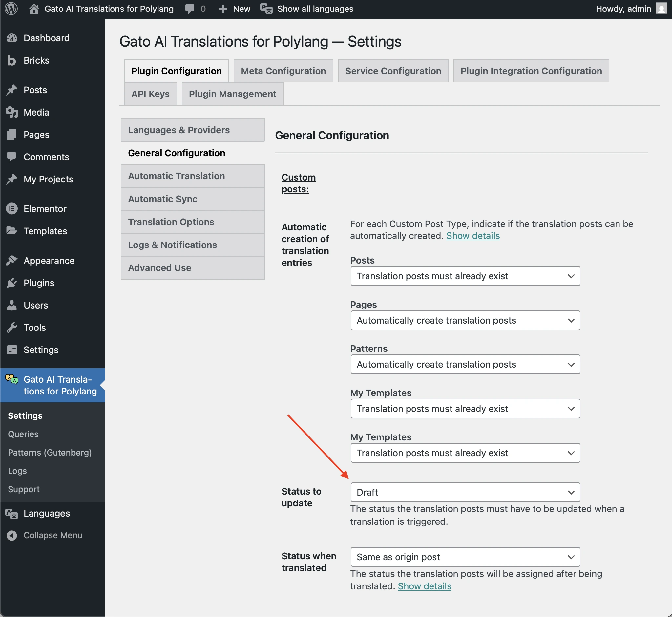The width and height of the screenshot is (672, 617).
Task: Open the Plugins sidebar icon
Action: [12, 283]
